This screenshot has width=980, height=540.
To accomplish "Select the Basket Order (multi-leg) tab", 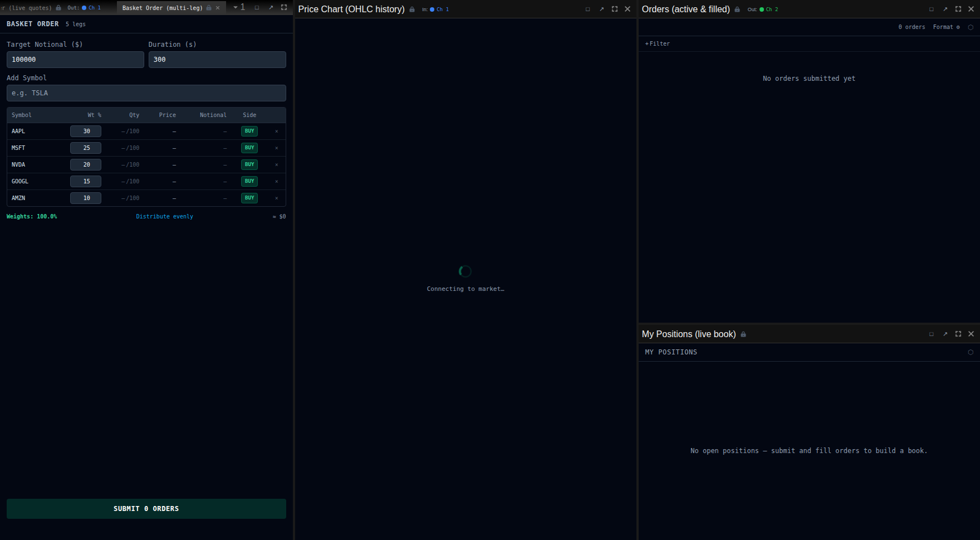I will [x=163, y=8].
